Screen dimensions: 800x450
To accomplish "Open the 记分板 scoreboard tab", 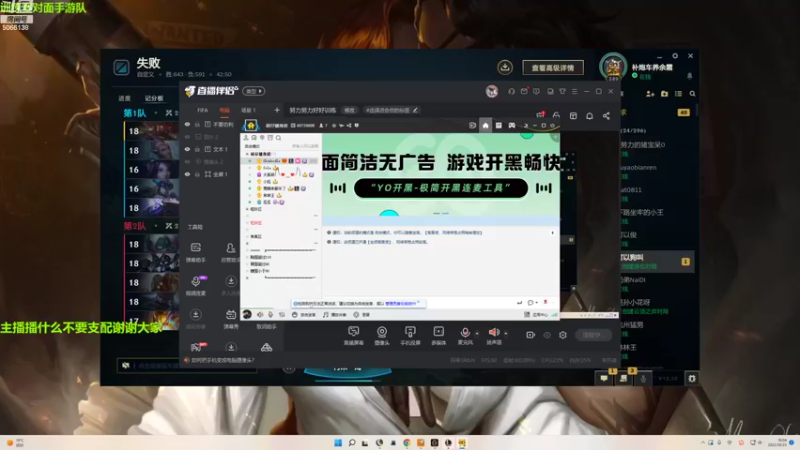I will pyautogui.click(x=154, y=98).
